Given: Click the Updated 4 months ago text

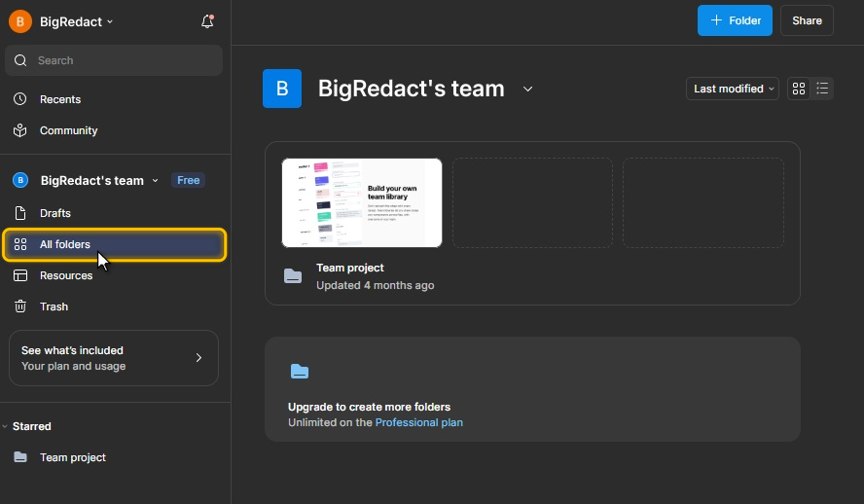Looking at the screenshot, I should (376, 285).
